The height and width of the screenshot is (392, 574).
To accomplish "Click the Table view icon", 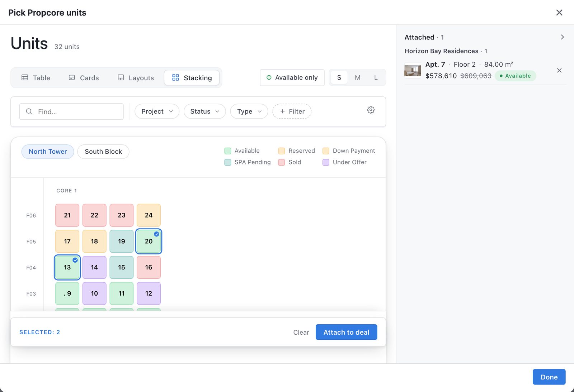I will click(25, 77).
